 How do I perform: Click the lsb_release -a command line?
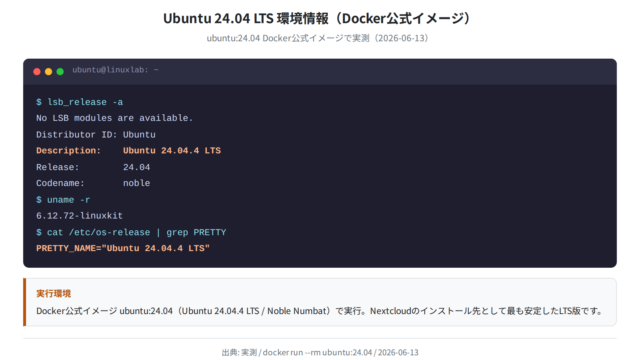pos(79,102)
